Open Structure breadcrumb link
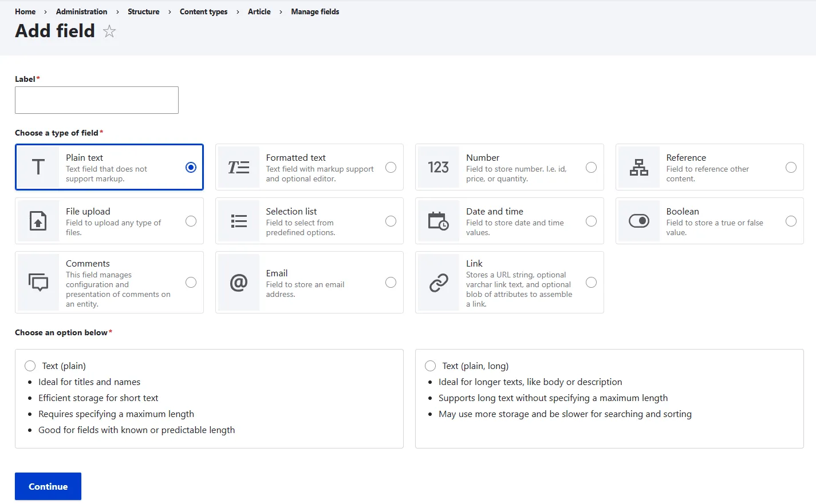 (x=144, y=11)
